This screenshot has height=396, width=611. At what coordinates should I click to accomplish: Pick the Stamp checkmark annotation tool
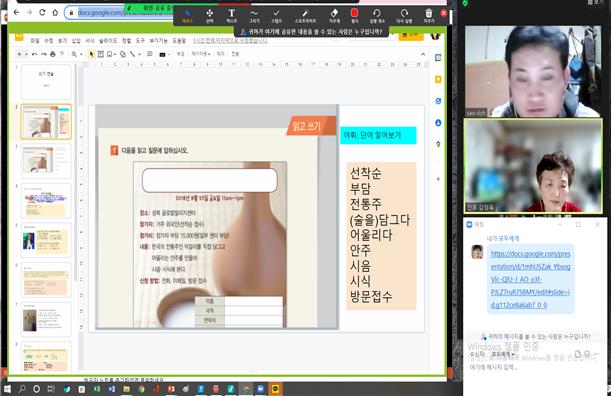[276, 16]
